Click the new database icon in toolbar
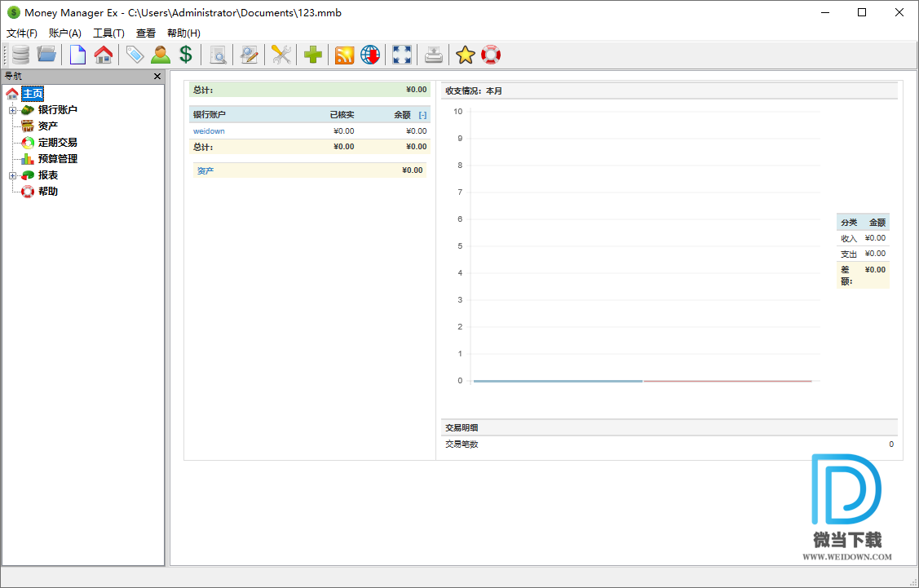 coord(20,55)
